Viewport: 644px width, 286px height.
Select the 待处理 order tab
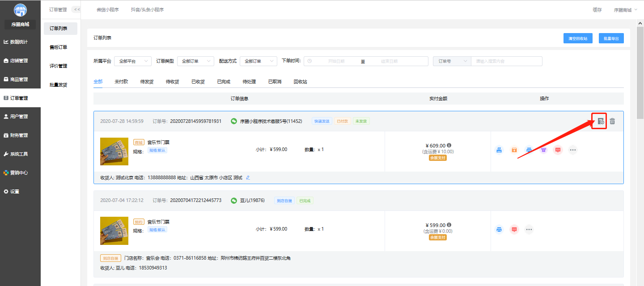(x=250, y=82)
